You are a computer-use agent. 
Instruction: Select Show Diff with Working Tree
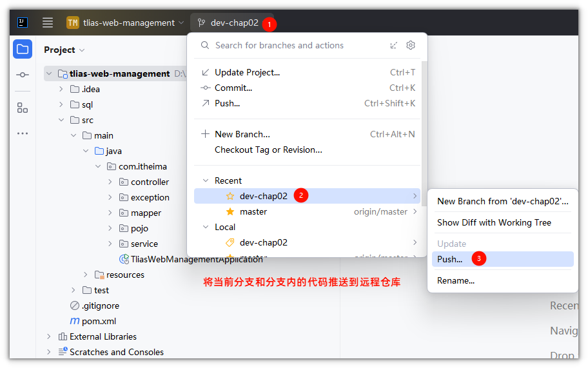click(502, 222)
